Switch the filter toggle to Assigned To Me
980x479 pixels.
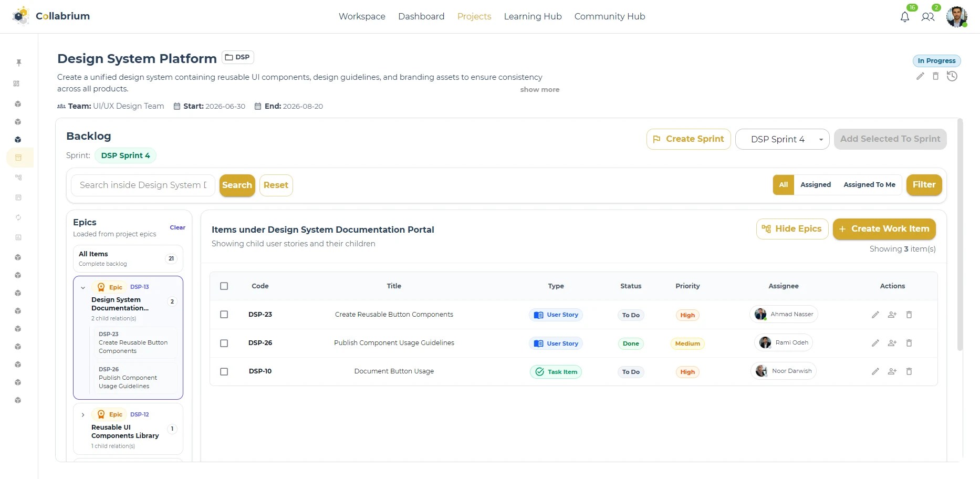(x=870, y=185)
